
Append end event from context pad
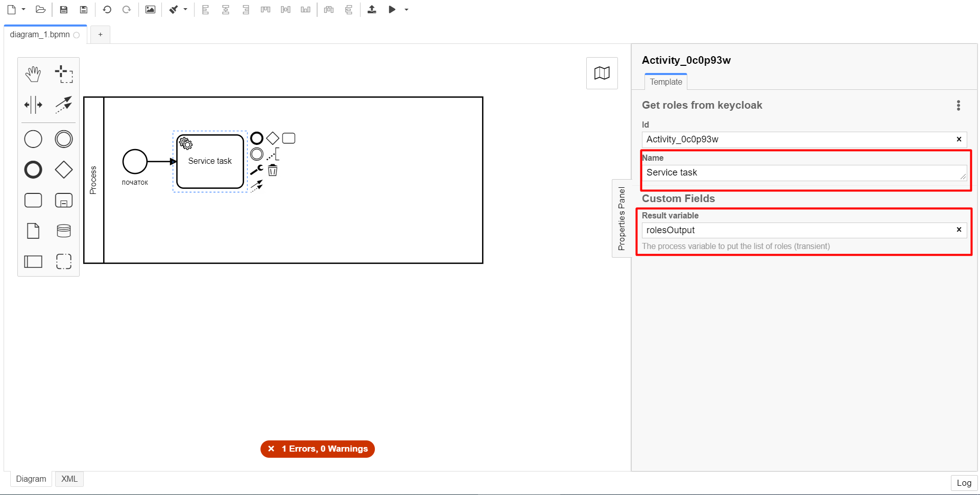click(257, 138)
